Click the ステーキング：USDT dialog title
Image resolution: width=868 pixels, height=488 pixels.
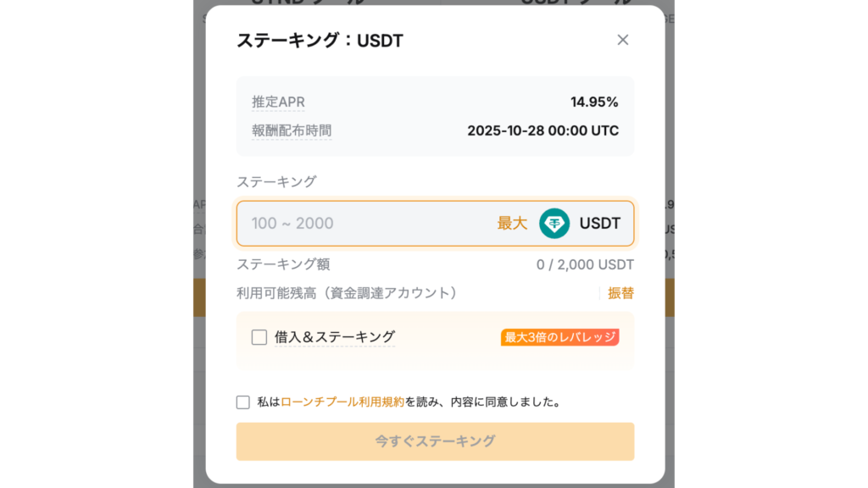pyautogui.click(x=320, y=40)
